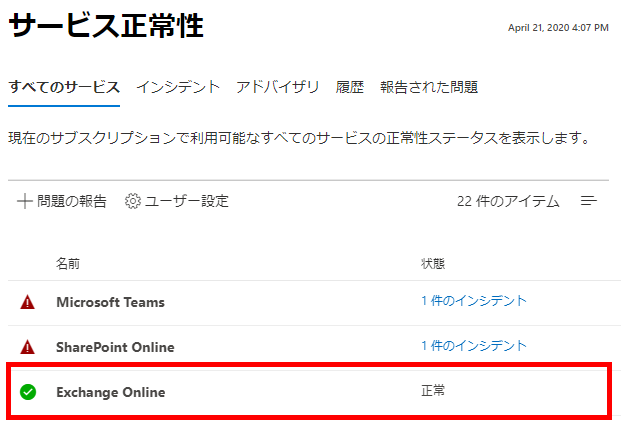Open ユーザー設定 settings

click(177, 201)
